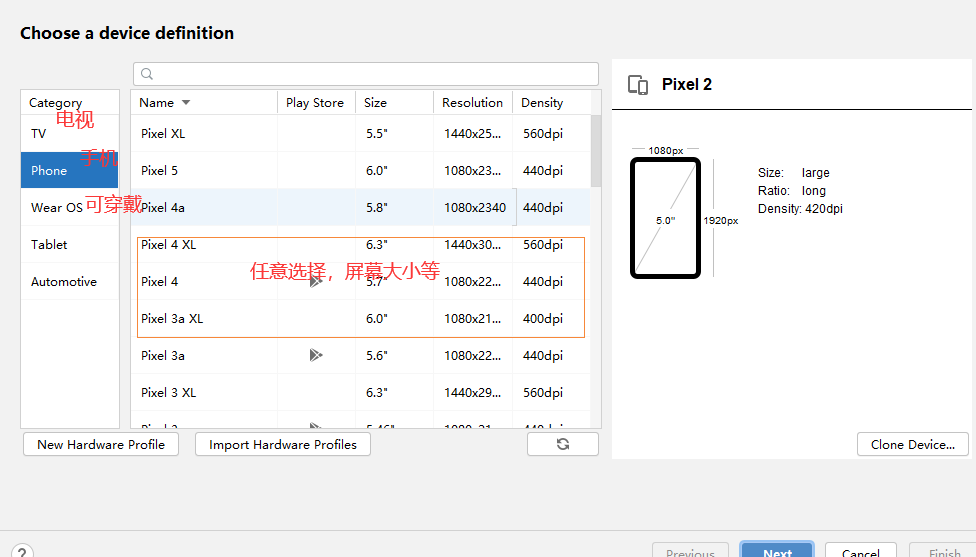The height and width of the screenshot is (557, 976).
Task: Click the Category list header
Action: point(70,103)
